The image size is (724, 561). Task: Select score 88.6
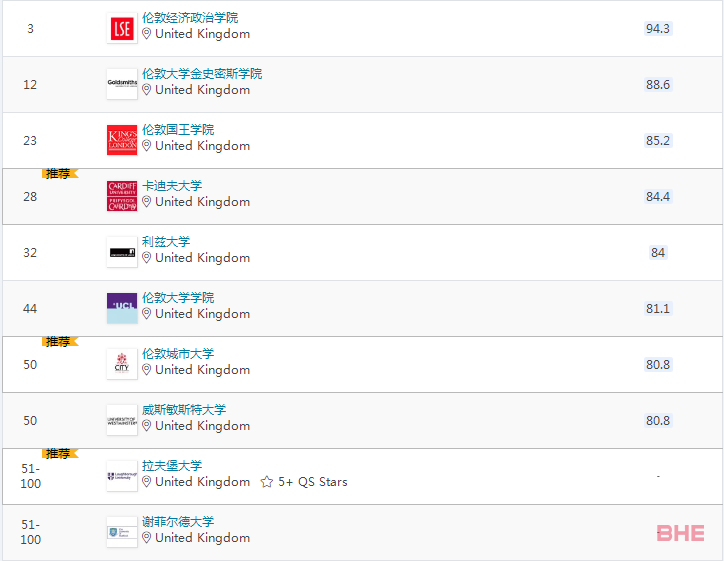pos(658,84)
